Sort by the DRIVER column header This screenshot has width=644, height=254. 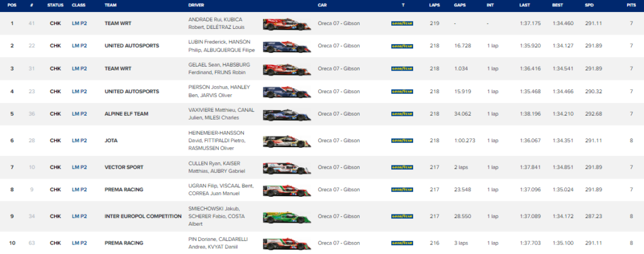[x=196, y=5]
